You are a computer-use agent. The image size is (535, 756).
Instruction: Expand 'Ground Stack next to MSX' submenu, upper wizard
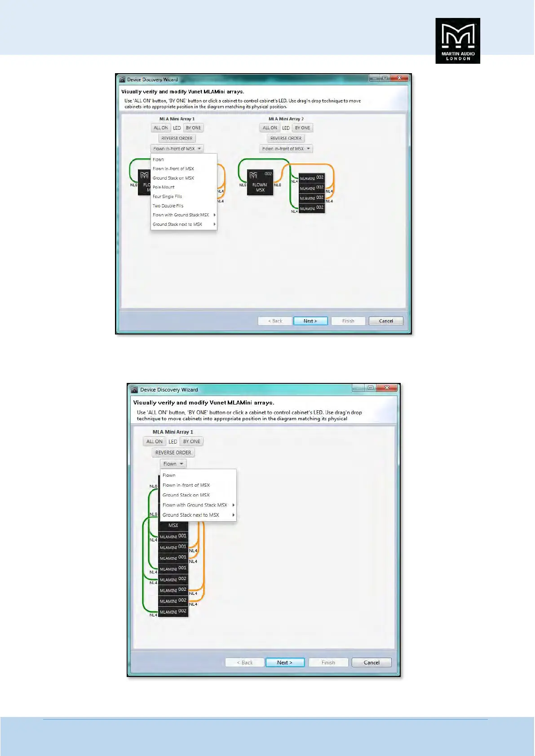pyautogui.click(x=184, y=224)
